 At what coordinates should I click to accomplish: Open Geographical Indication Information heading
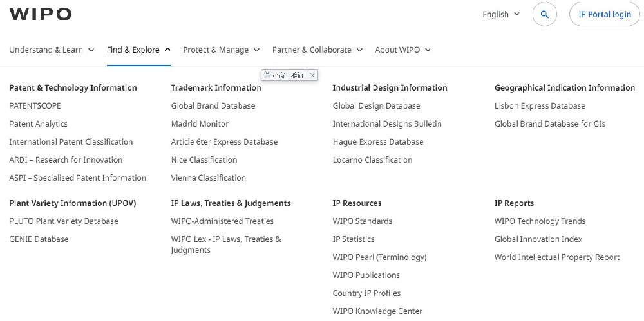coord(565,88)
